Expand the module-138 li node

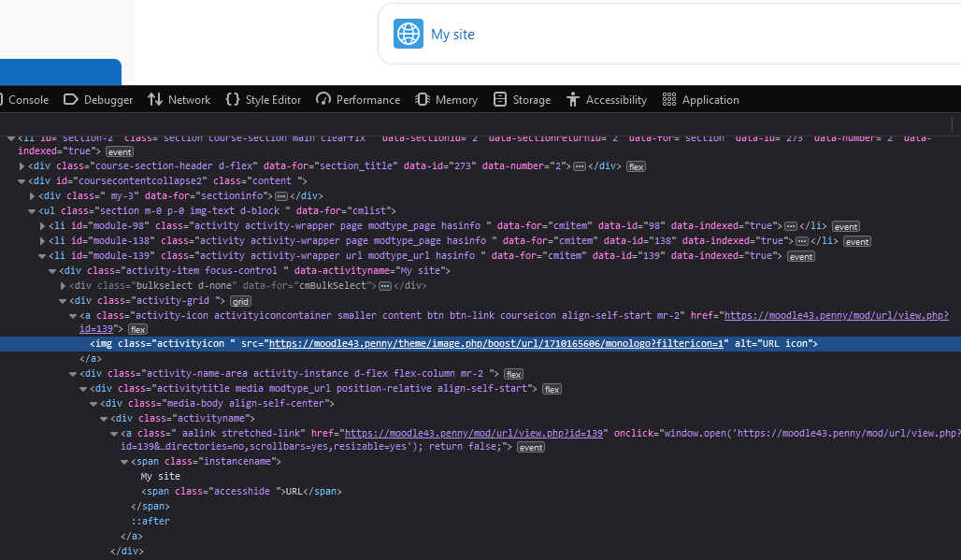click(x=42, y=241)
